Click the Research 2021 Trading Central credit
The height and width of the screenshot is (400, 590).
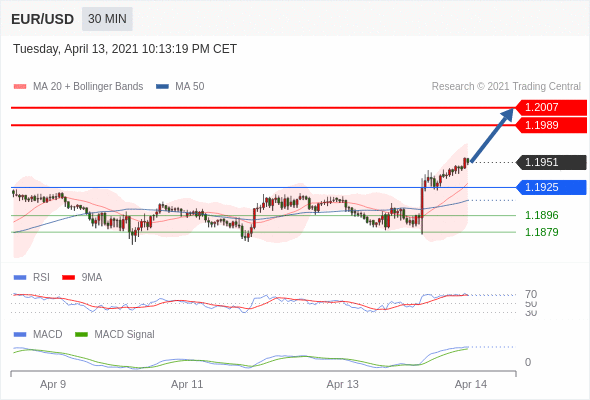point(506,87)
